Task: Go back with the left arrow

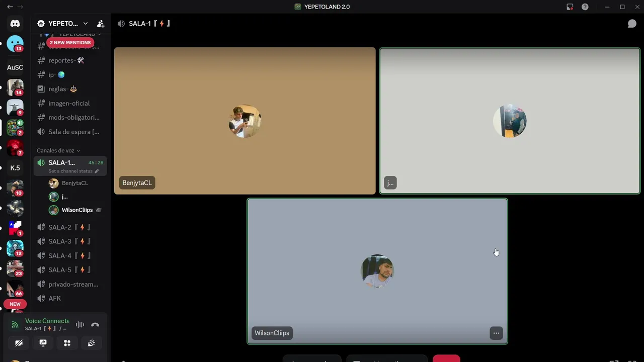Action: (x=10, y=7)
